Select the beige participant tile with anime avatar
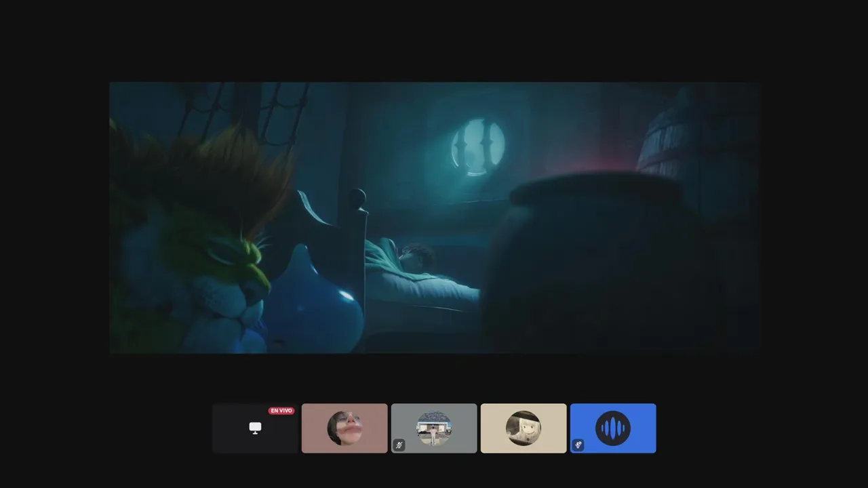Screen dimensions: 868x488 tap(524, 428)
